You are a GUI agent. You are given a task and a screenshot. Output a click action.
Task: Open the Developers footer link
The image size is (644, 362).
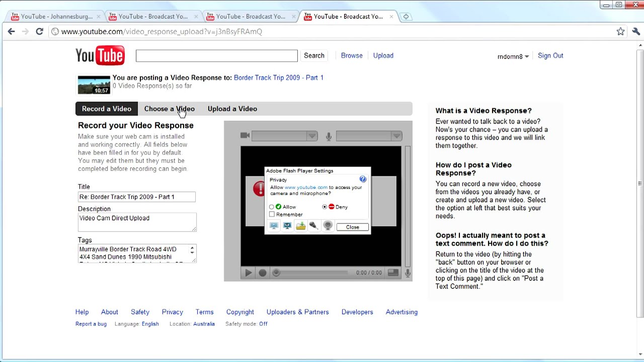357,312
